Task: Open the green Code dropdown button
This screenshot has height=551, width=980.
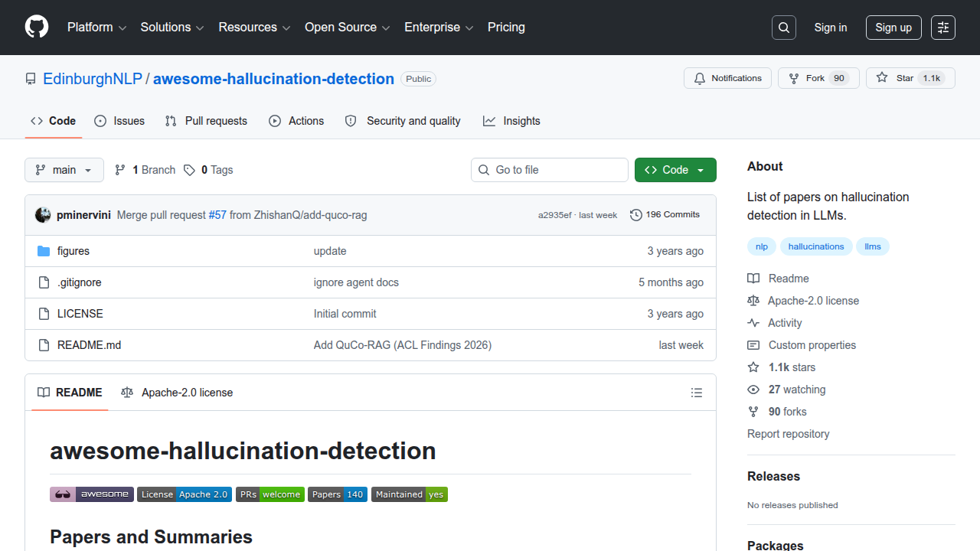Action: tap(675, 170)
